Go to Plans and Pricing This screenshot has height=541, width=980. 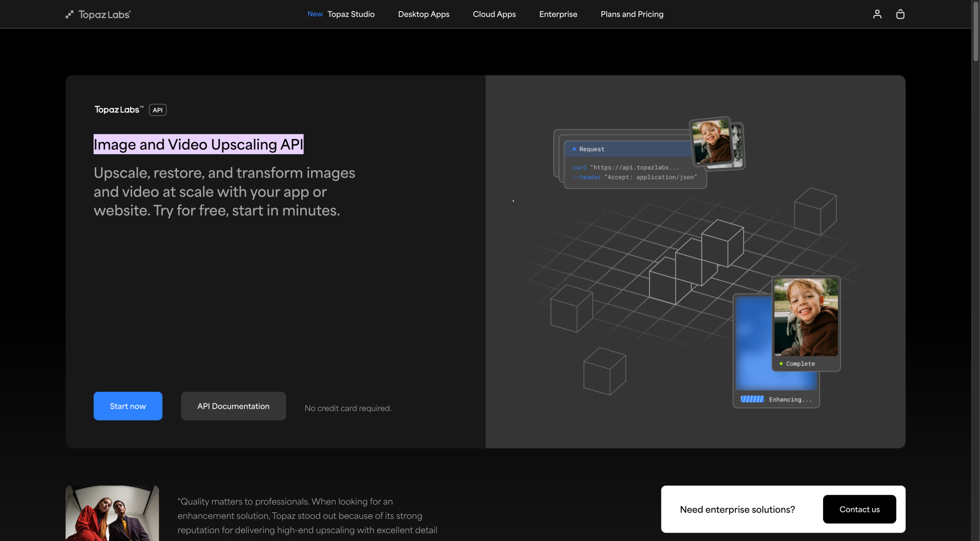pyautogui.click(x=632, y=14)
